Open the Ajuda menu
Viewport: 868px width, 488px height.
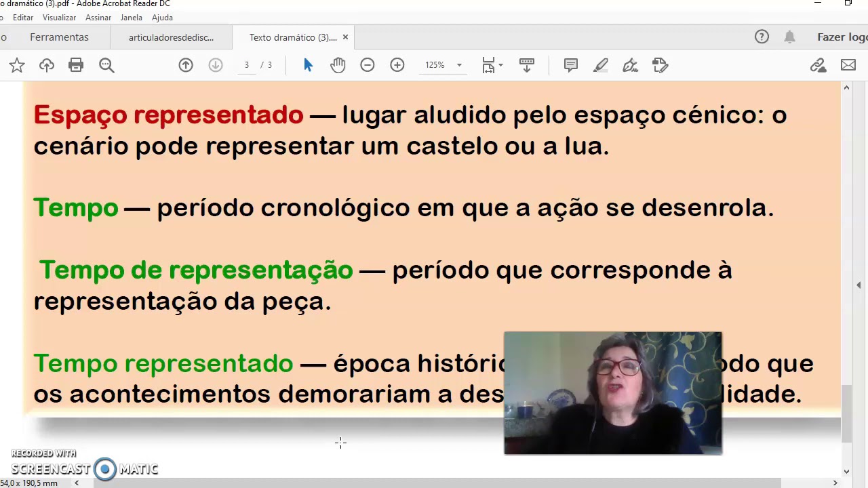(162, 18)
